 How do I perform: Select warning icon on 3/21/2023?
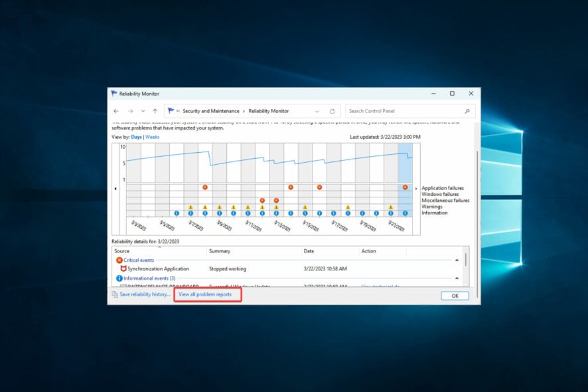point(391,207)
